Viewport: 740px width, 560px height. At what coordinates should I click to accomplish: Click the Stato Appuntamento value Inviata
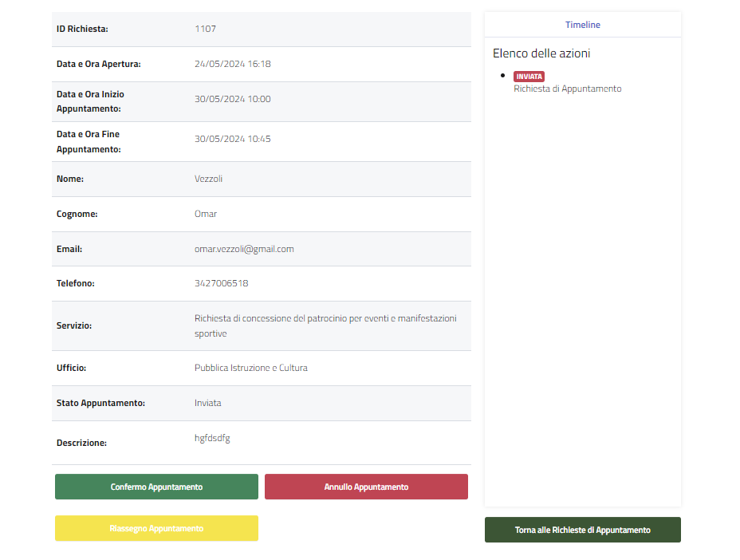tap(207, 403)
